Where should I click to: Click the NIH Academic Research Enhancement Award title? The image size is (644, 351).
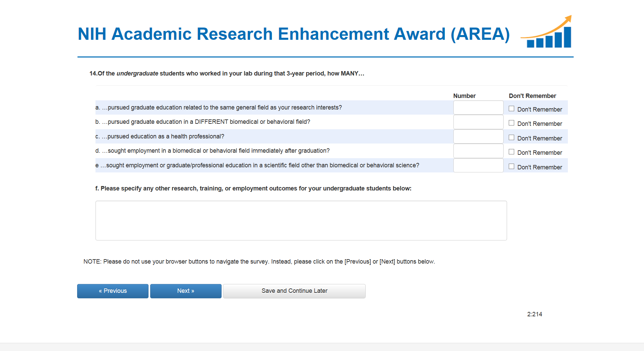(x=294, y=34)
